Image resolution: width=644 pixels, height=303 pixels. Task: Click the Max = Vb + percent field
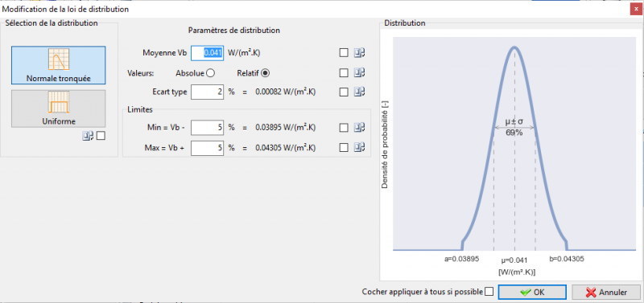coord(208,148)
